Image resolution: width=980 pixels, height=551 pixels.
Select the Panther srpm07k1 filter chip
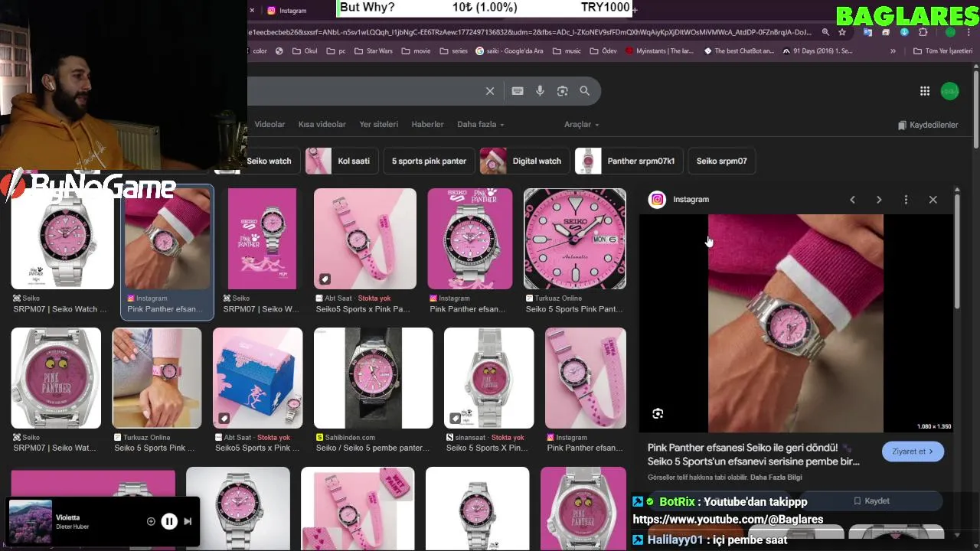click(x=629, y=161)
